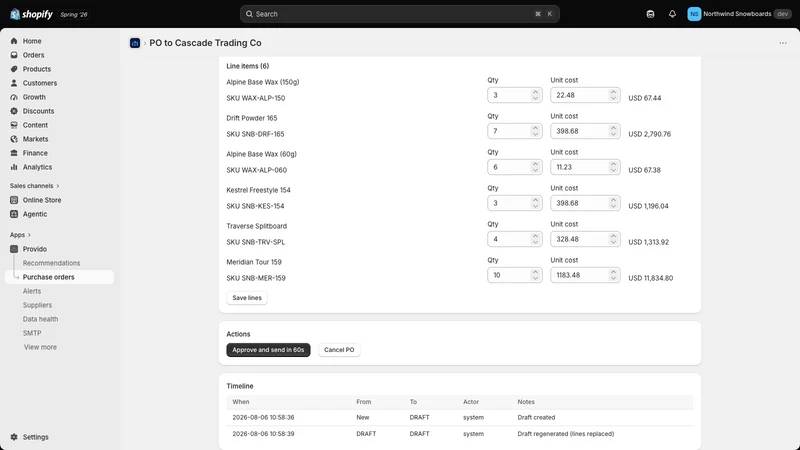The height and width of the screenshot is (450, 800).
Task: Edit Qty field for Alpine Base Wax 60g
Action: pos(514,167)
